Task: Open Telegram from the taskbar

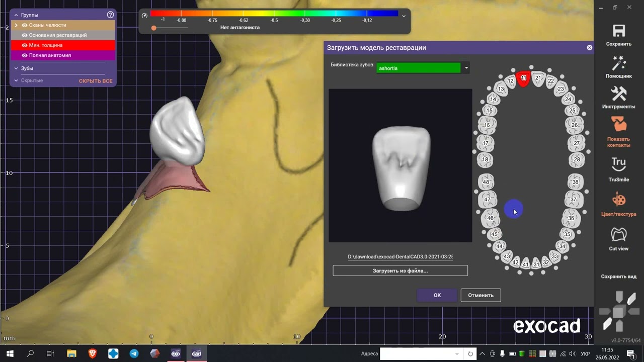Action: (134, 353)
